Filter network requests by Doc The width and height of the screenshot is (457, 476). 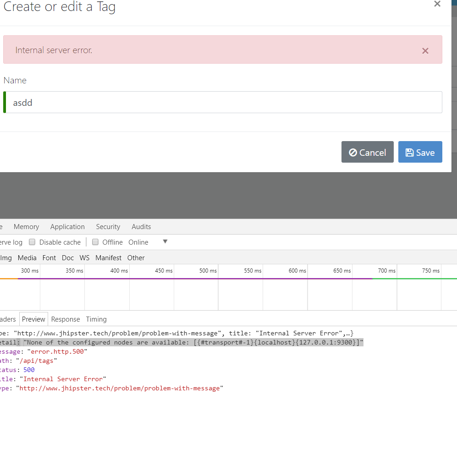pyautogui.click(x=68, y=258)
